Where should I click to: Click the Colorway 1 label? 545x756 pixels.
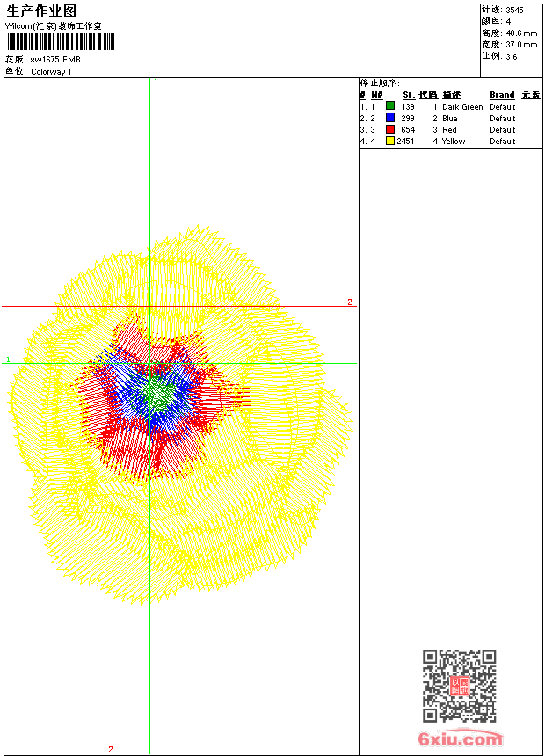click(51, 72)
